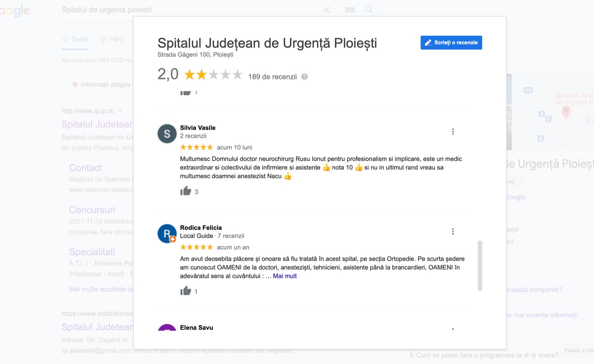Clear the search box with the X icon
Image resolution: width=594 pixels, height=364 pixels.
327,10
